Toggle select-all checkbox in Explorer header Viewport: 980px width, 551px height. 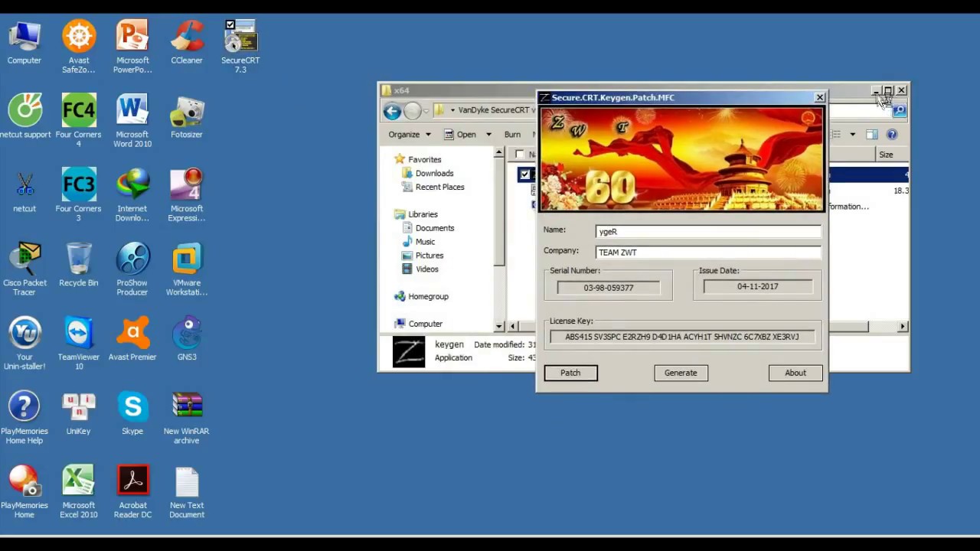(x=521, y=155)
